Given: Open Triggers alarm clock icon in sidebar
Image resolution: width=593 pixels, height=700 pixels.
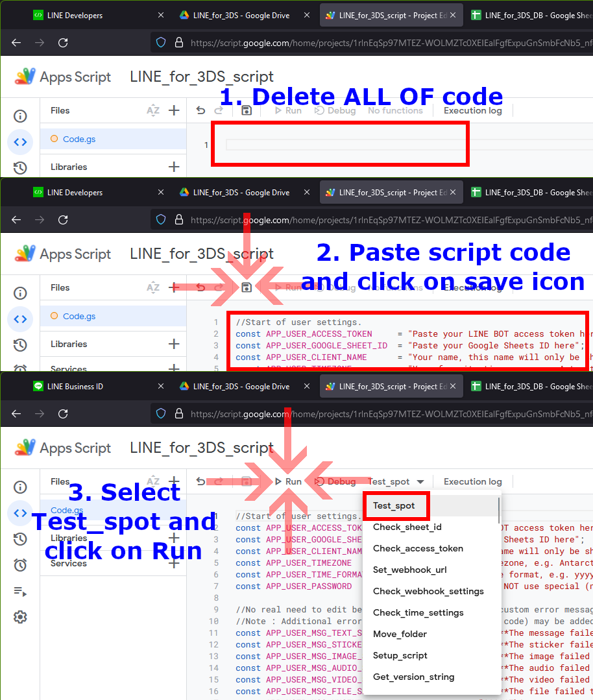Looking at the screenshot, I should (x=20, y=565).
